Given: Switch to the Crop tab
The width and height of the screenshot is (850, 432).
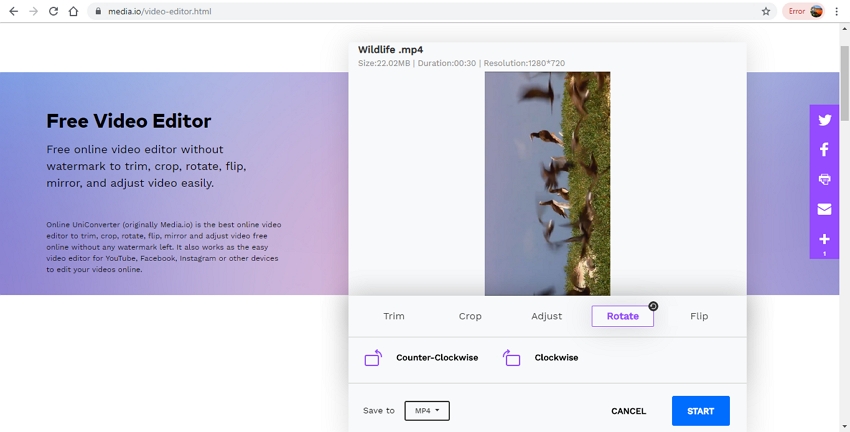Looking at the screenshot, I should coord(470,316).
